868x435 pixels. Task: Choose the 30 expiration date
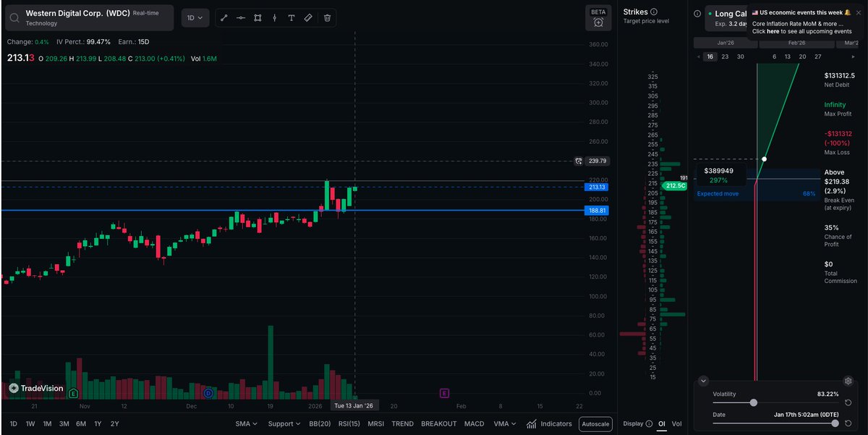(x=740, y=56)
